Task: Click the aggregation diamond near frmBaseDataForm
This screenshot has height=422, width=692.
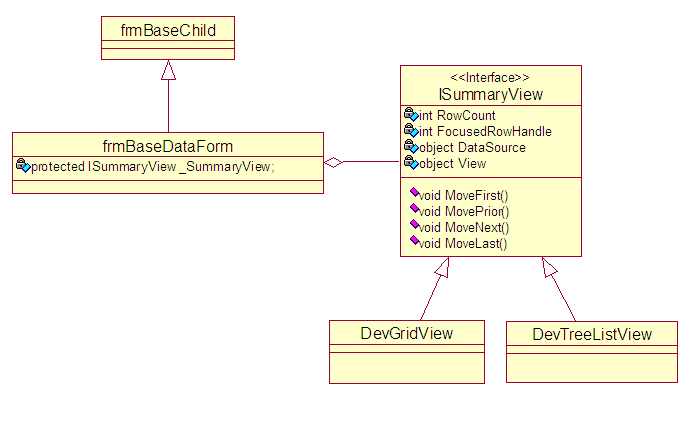Action: click(335, 161)
